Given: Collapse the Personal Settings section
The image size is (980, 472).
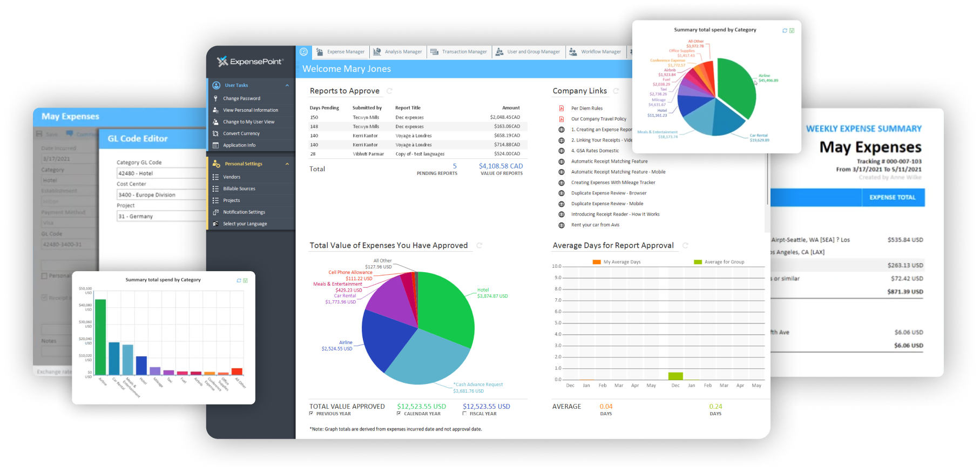Looking at the screenshot, I should pyautogui.click(x=287, y=164).
